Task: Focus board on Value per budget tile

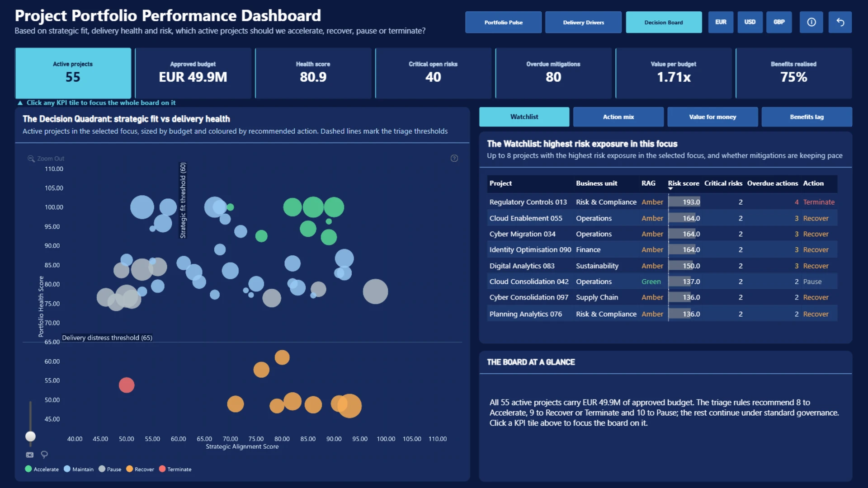Action: tap(674, 73)
